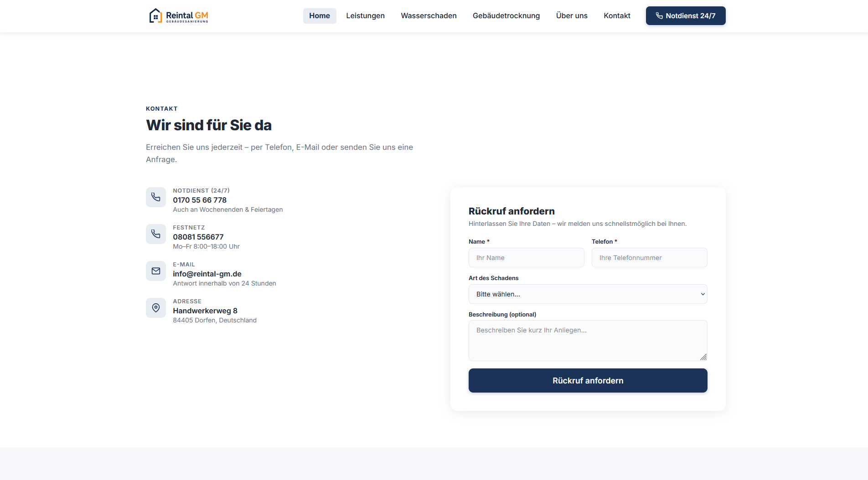Click the textarea resize handle

[703, 357]
